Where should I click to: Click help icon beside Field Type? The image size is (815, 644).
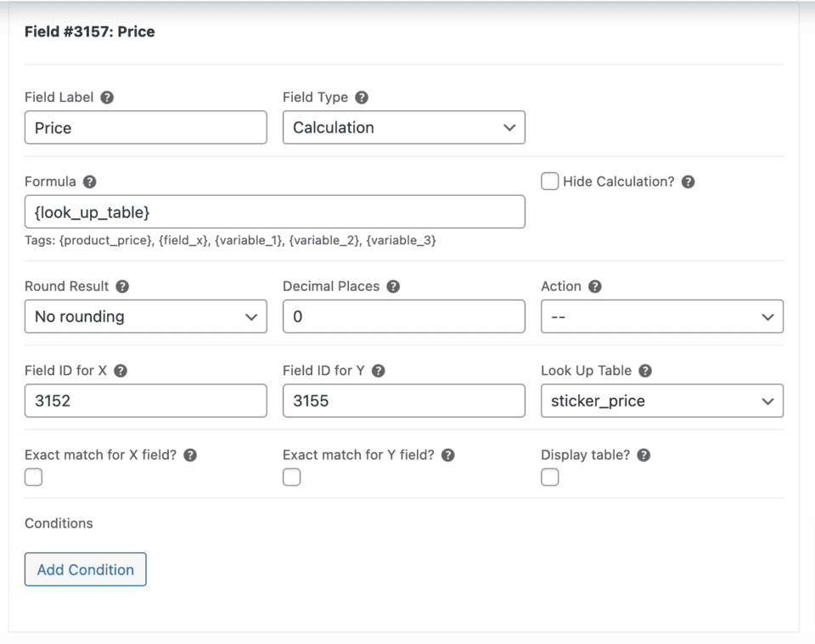pos(362,98)
